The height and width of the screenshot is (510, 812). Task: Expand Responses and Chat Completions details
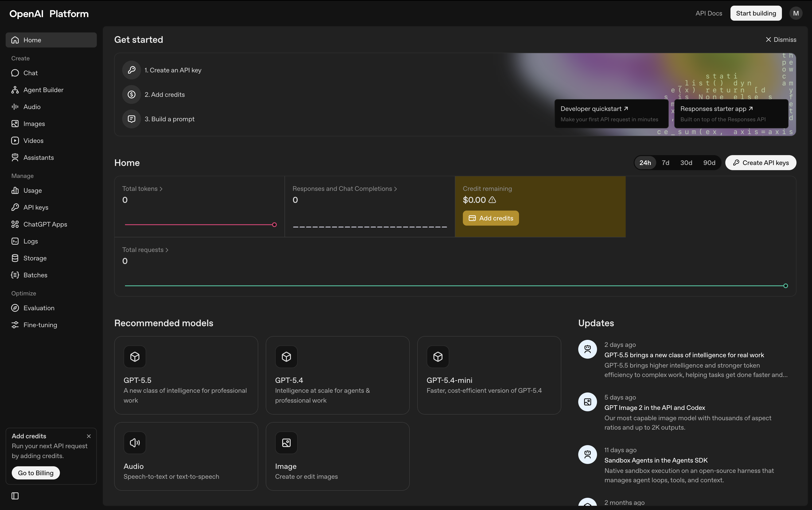point(345,188)
